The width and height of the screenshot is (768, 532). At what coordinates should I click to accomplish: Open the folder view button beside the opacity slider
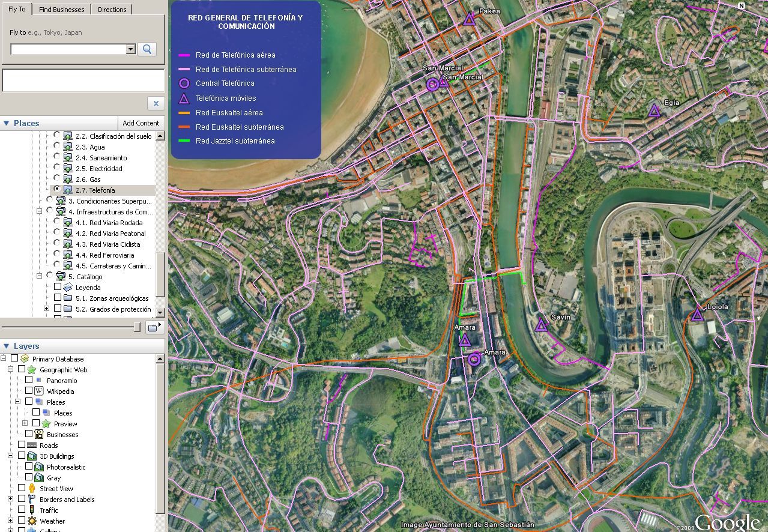[155, 327]
